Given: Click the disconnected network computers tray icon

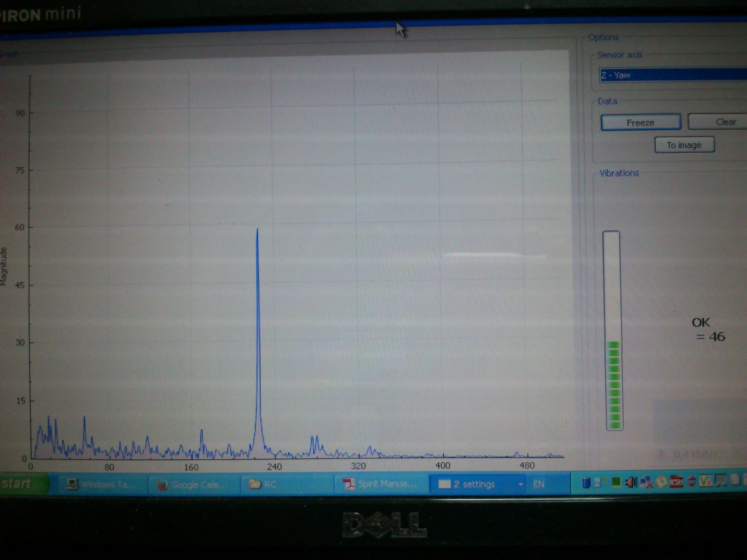Looking at the screenshot, I should click(x=646, y=482).
